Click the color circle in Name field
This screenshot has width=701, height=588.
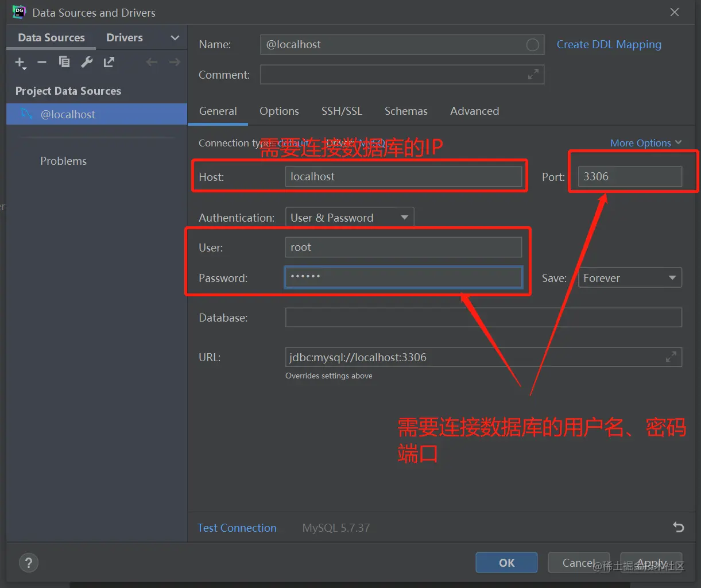point(533,45)
